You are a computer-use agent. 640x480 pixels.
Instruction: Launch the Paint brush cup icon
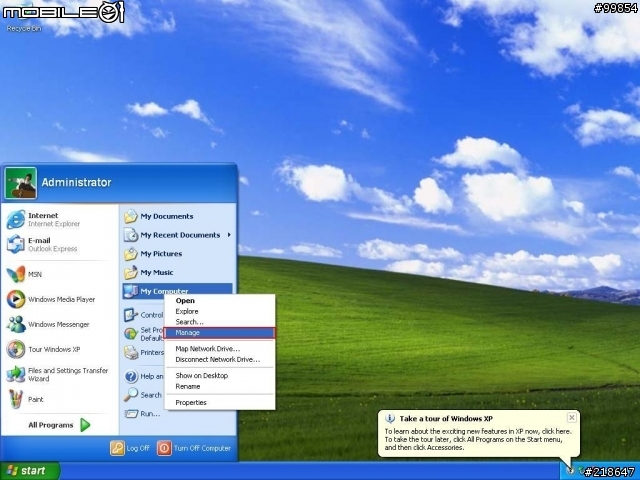(x=16, y=399)
